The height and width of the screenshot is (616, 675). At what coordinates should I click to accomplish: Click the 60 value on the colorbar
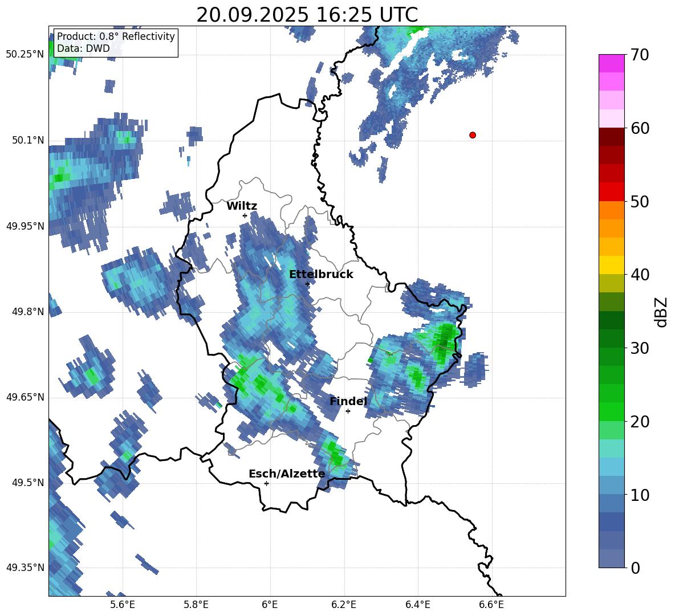[x=640, y=128]
